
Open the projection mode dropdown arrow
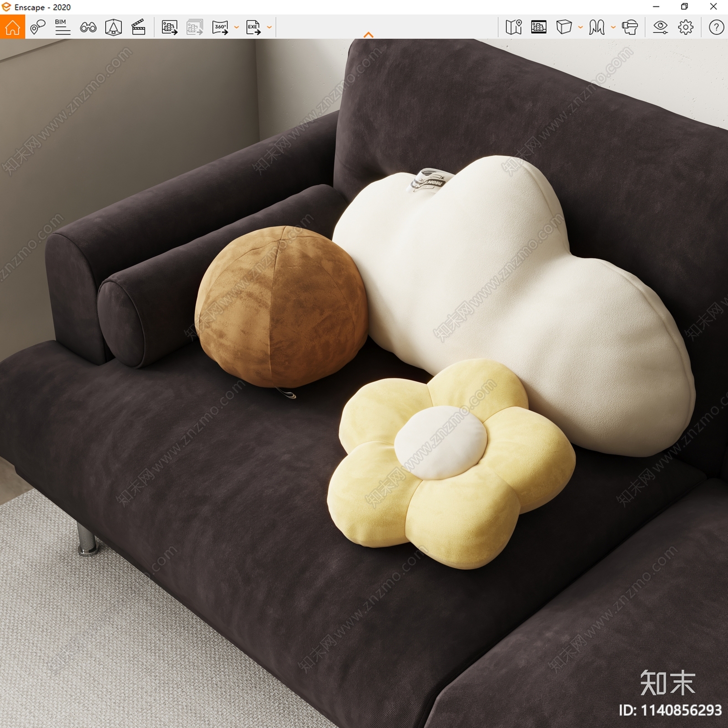tap(581, 27)
